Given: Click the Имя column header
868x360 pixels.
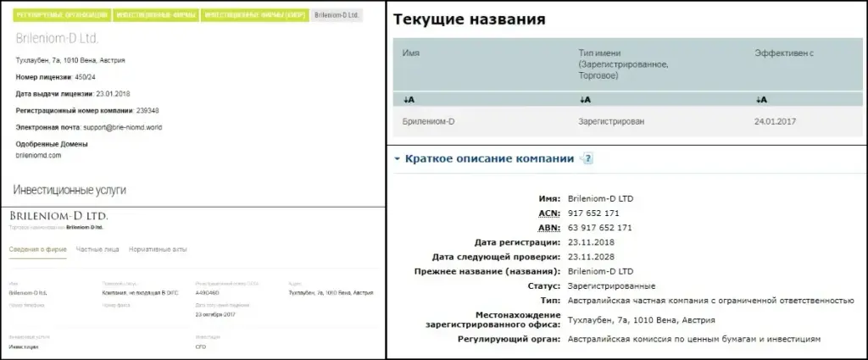Looking at the screenshot, I should (411, 53).
